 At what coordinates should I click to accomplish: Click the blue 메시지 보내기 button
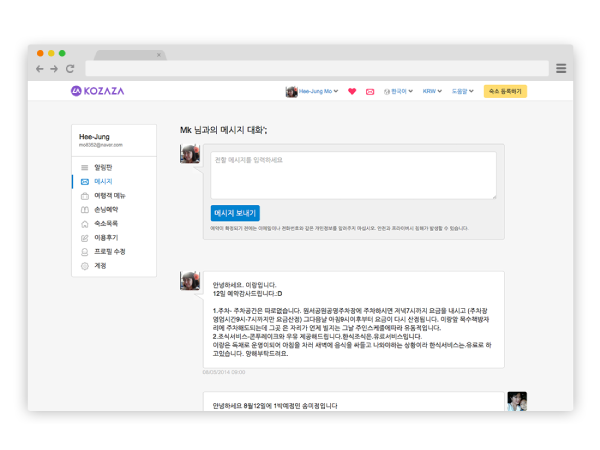tap(235, 213)
